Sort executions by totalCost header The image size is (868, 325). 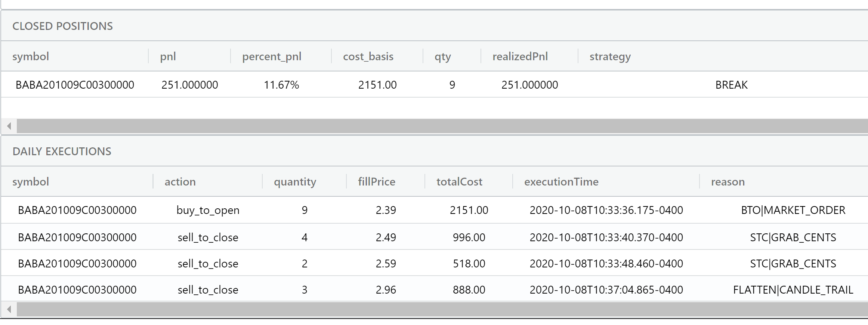(459, 182)
